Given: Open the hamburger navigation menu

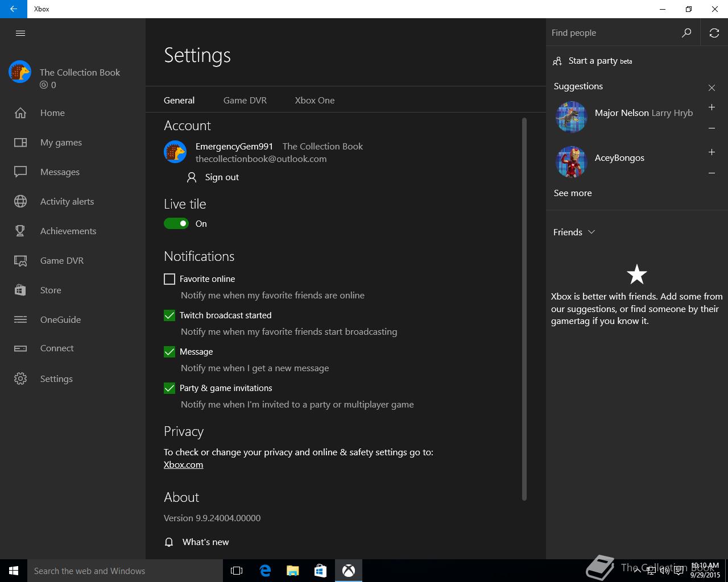Looking at the screenshot, I should (20, 33).
